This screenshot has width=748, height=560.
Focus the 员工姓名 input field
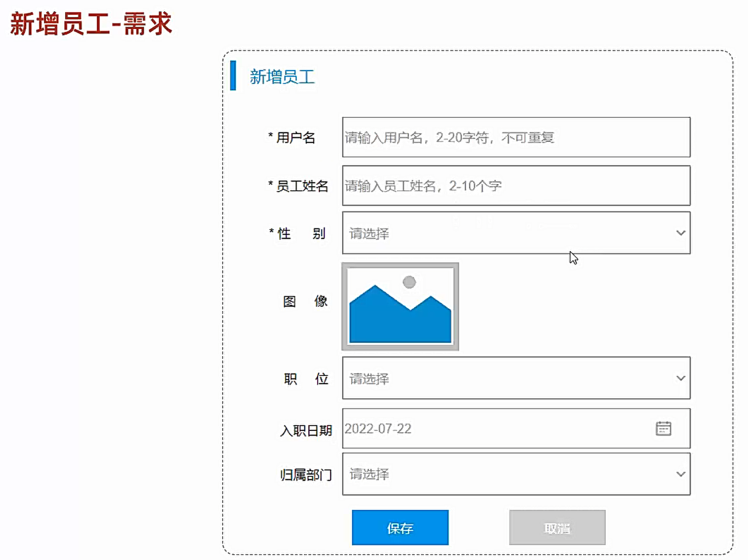point(516,186)
